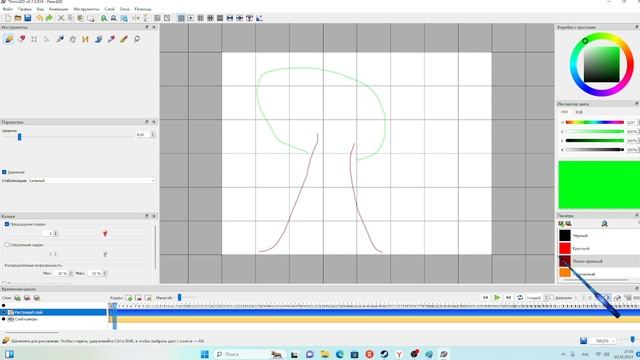Toggle playback loop button
The width and height of the screenshot is (640, 360).
pyautogui.click(x=520, y=298)
